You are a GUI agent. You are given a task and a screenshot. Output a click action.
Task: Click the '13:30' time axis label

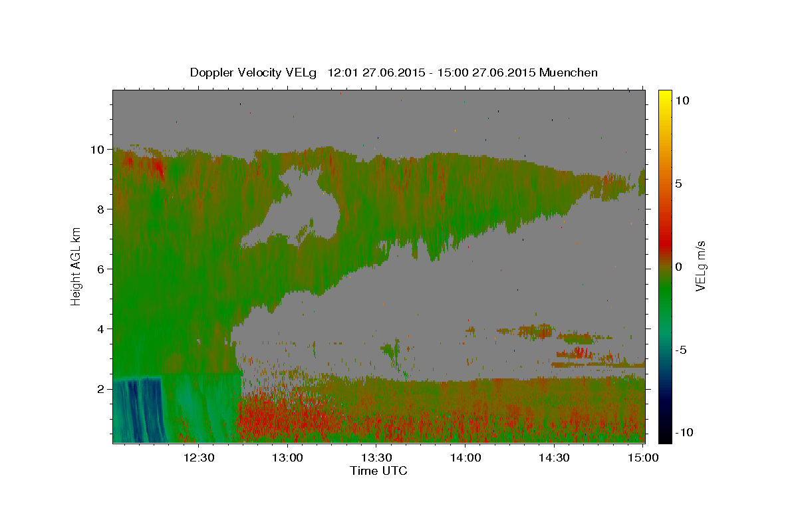click(x=376, y=458)
